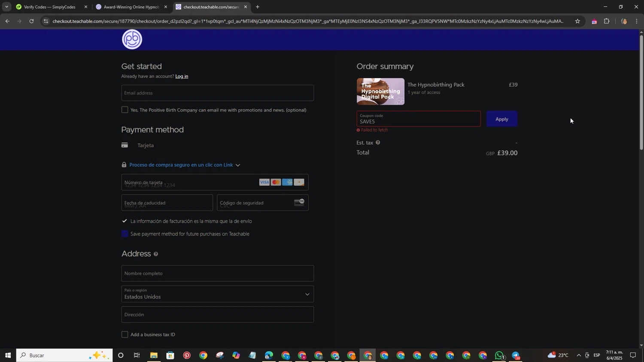Tick the promotions and news email checkbox
This screenshot has width=644, height=362.
pyautogui.click(x=125, y=110)
